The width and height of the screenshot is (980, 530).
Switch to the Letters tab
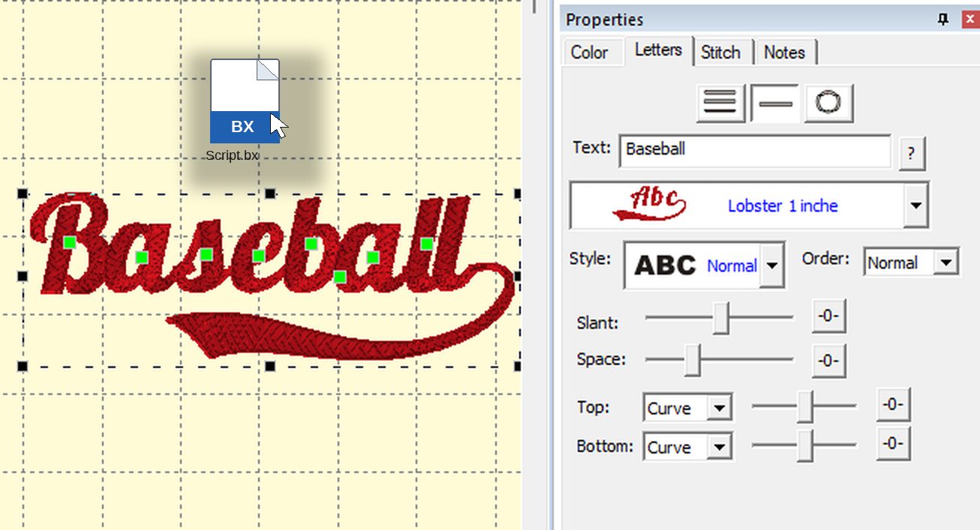click(658, 50)
